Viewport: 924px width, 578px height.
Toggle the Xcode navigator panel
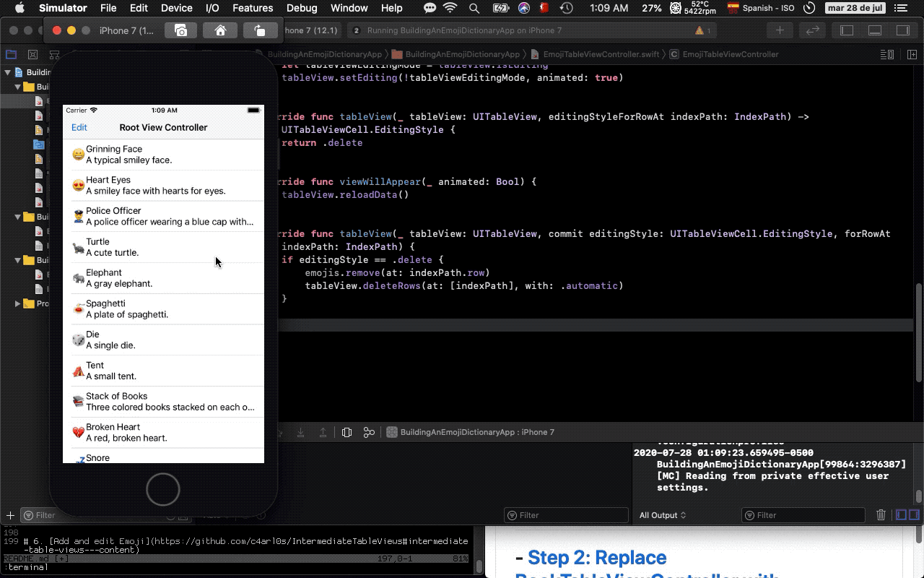[847, 30]
